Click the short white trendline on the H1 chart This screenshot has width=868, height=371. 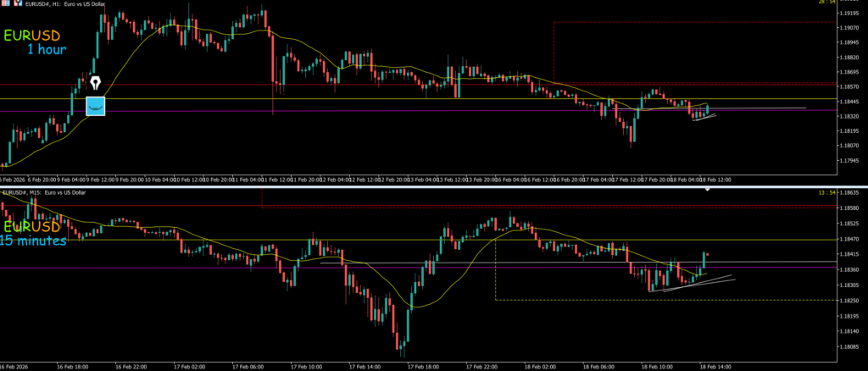click(704, 117)
